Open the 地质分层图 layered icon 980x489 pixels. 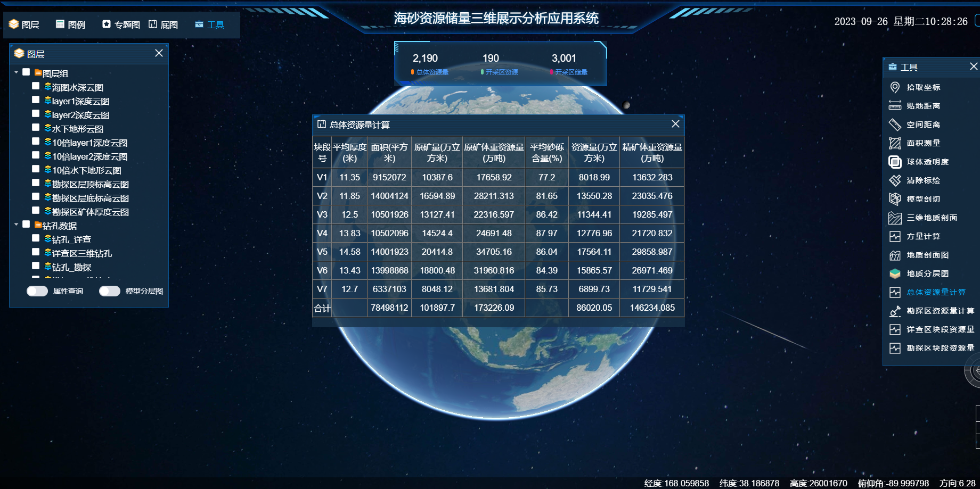895,273
